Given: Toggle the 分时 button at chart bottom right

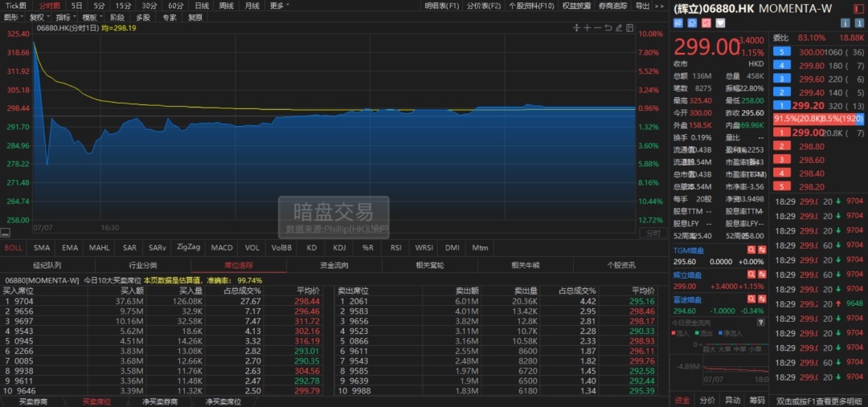Looking at the screenshot, I should [x=653, y=234].
